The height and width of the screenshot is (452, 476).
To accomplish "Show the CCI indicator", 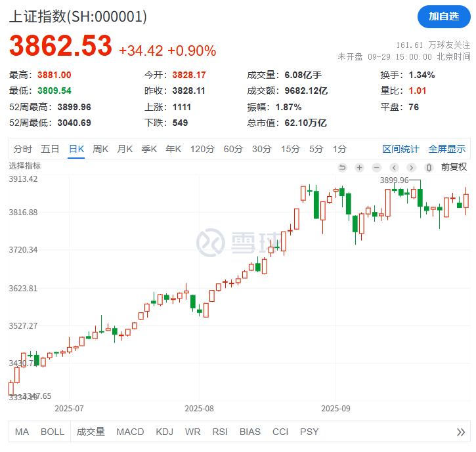I will click(x=280, y=432).
